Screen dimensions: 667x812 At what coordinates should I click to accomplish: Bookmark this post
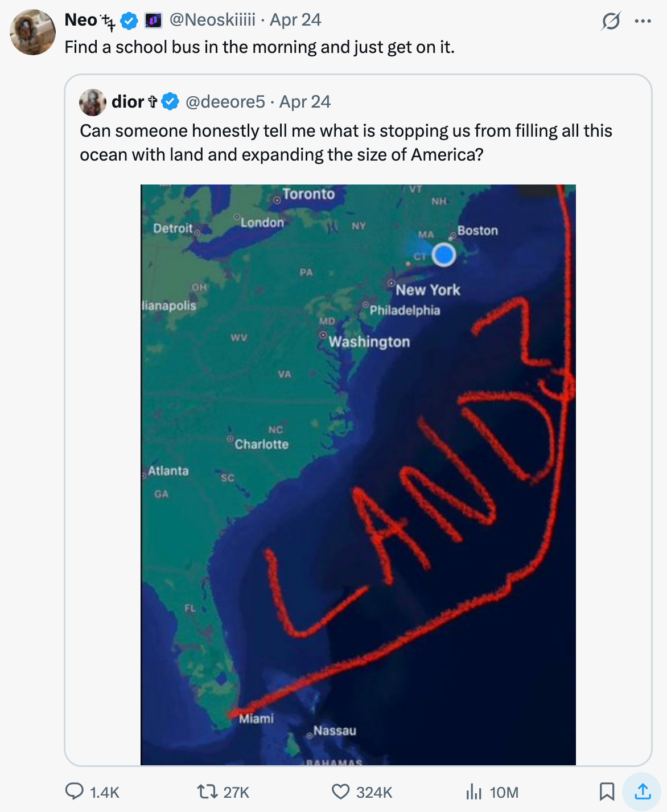pyautogui.click(x=607, y=792)
